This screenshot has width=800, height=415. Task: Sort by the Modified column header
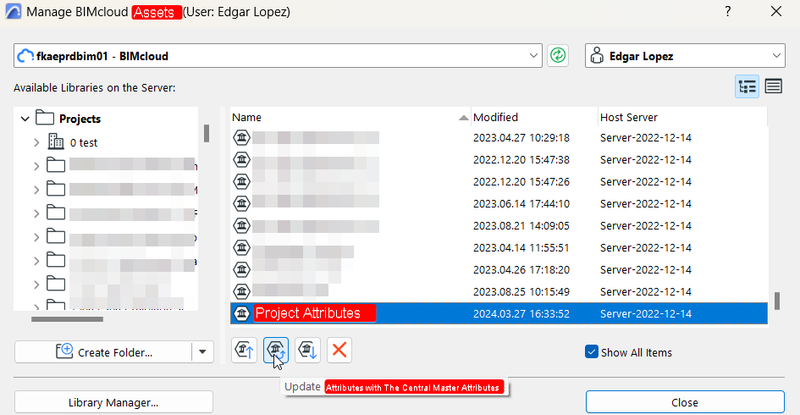pos(534,117)
